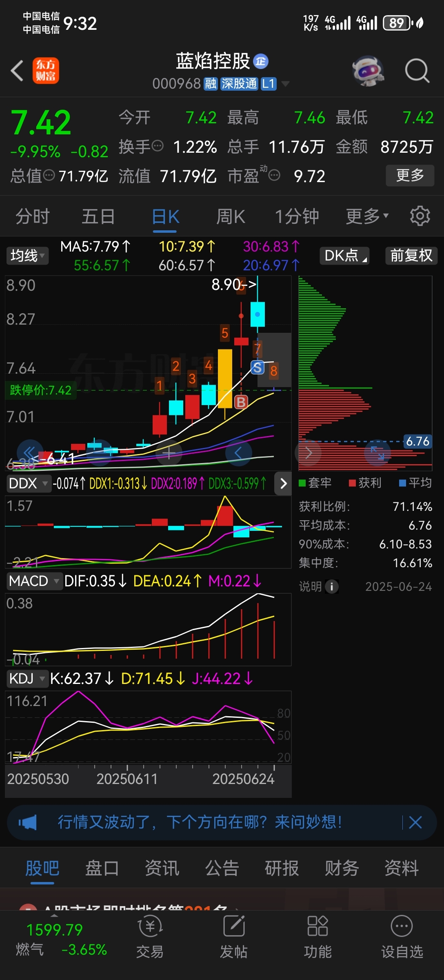This screenshot has width=444, height=980.
Task: Switch to 资讯 tab
Action: click(162, 868)
